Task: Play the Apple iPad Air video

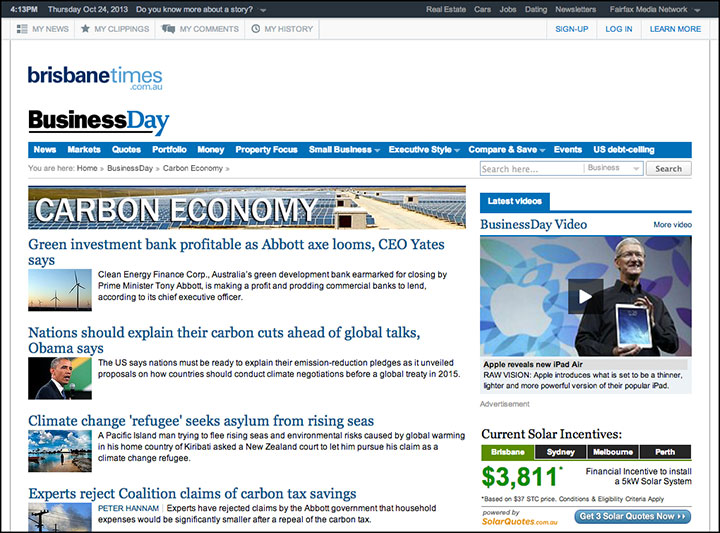Action: click(x=585, y=297)
